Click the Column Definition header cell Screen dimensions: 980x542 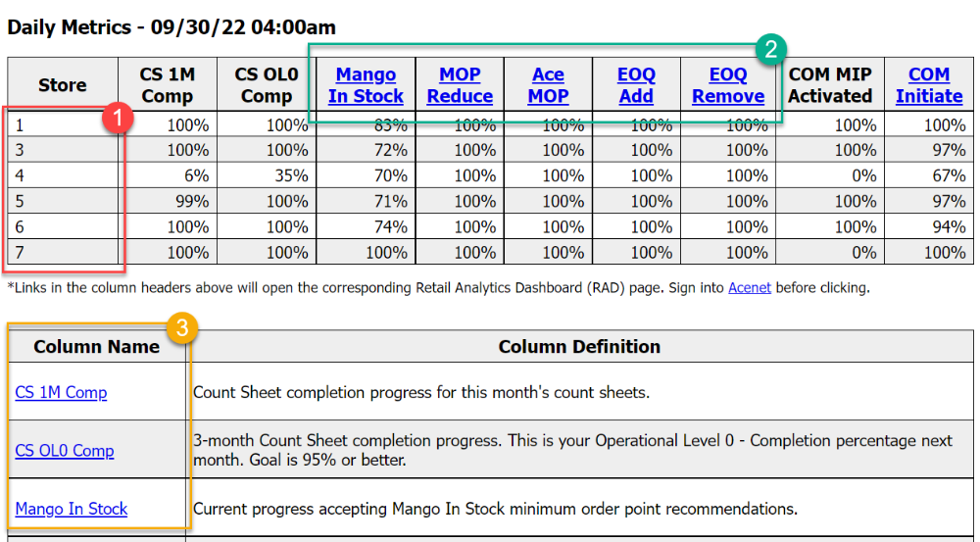[579, 347]
